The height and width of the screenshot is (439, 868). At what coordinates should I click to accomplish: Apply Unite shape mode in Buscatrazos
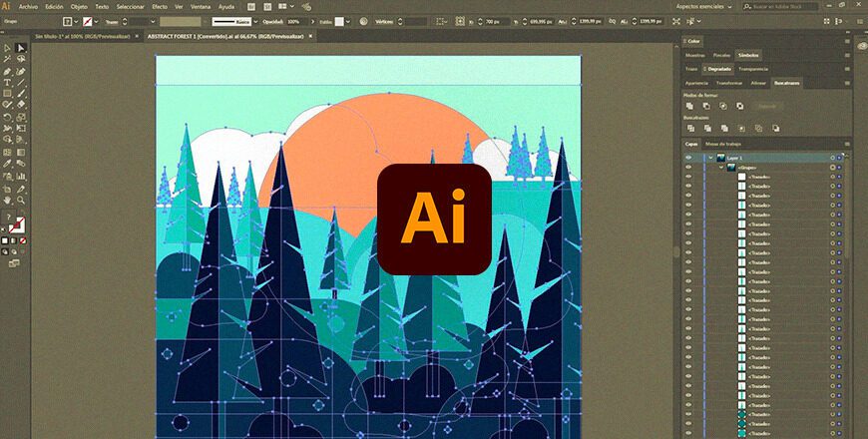coord(689,106)
